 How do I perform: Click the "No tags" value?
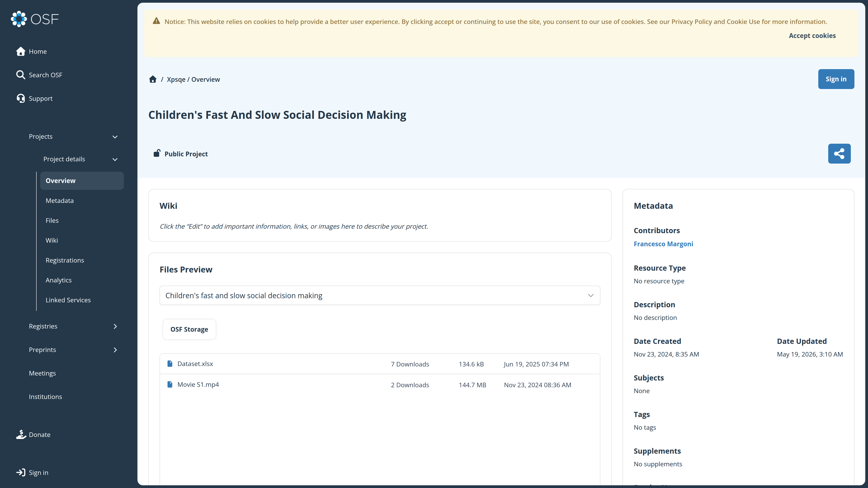[645, 427]
